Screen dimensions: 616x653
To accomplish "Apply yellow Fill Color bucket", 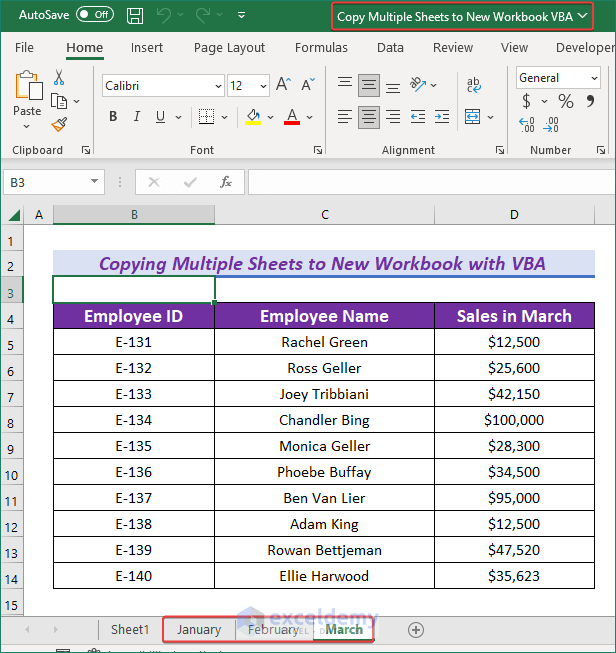I will (253, 117).
